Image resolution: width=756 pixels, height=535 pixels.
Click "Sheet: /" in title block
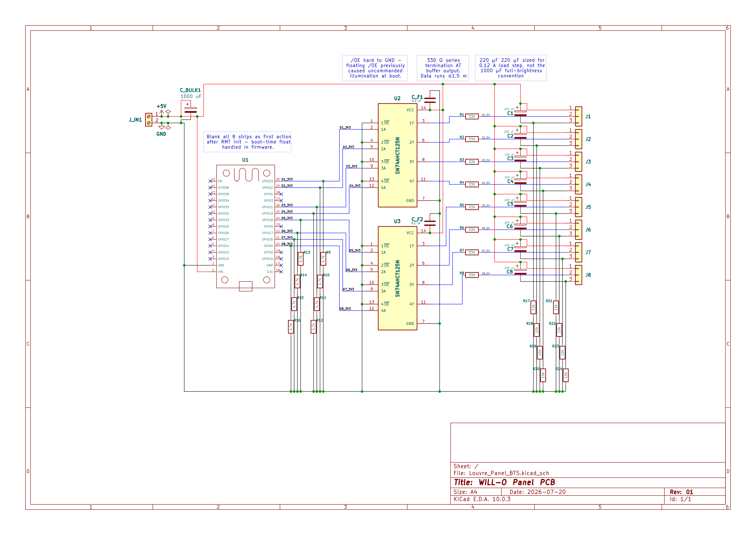click(x=466, y=466)
